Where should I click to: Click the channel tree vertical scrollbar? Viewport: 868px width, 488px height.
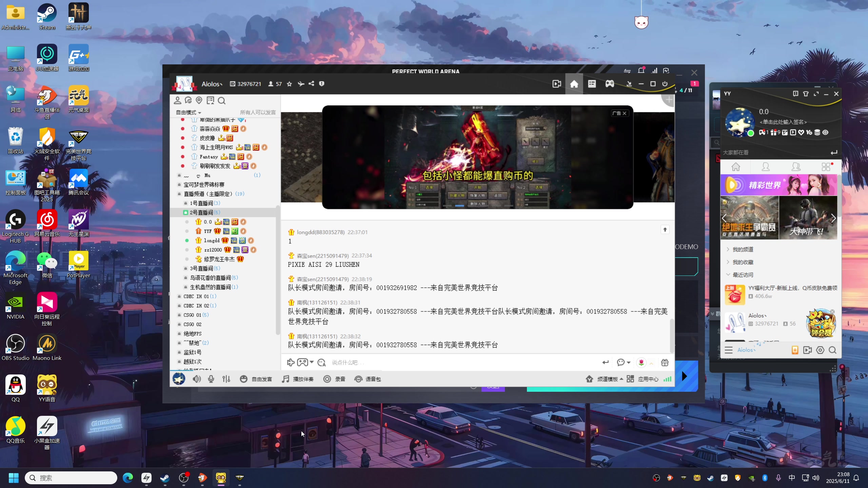click(x=278, y=269)
